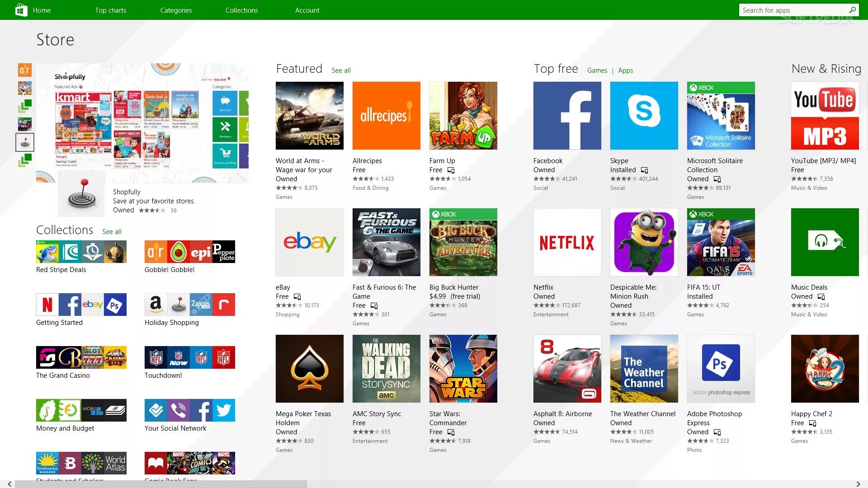Filter Top free by Apps
The image size is (868, 488).
click(x=625, y=70)
